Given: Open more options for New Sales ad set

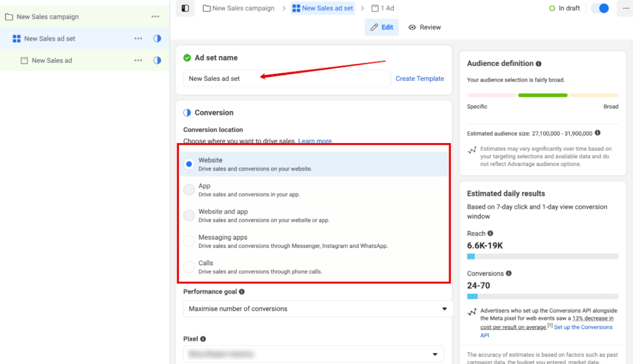Looking at the screenshot, I should (138, 39).
